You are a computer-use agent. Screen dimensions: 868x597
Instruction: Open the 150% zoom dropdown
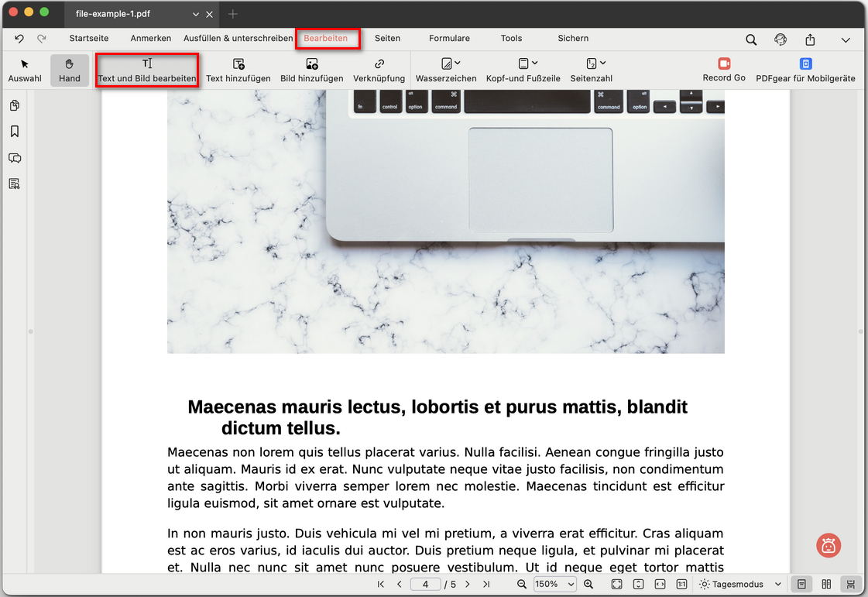pyautogui.click(x=554, y=585)
